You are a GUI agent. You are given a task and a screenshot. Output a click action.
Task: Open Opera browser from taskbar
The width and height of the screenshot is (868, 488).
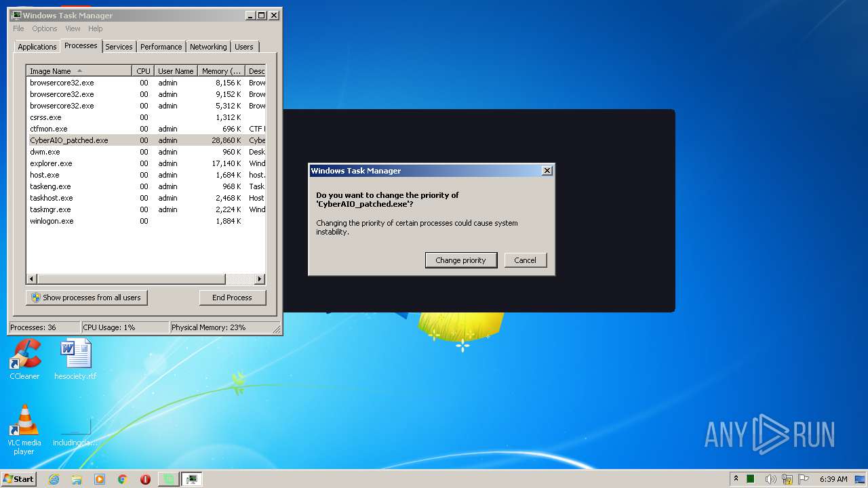[145, 479]
